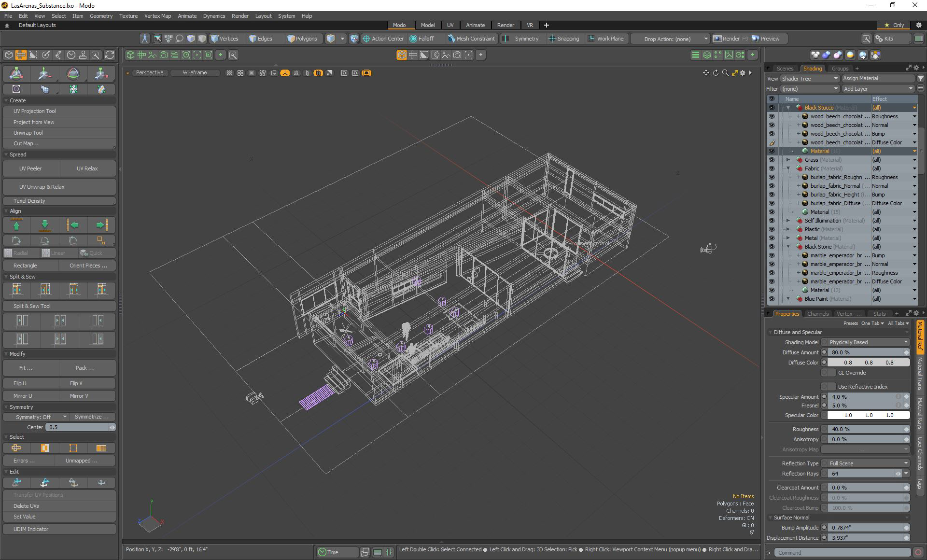The image size is (927, 560).
Task: Click the Vertices selection mode icon
Action: tap(214, 39)
